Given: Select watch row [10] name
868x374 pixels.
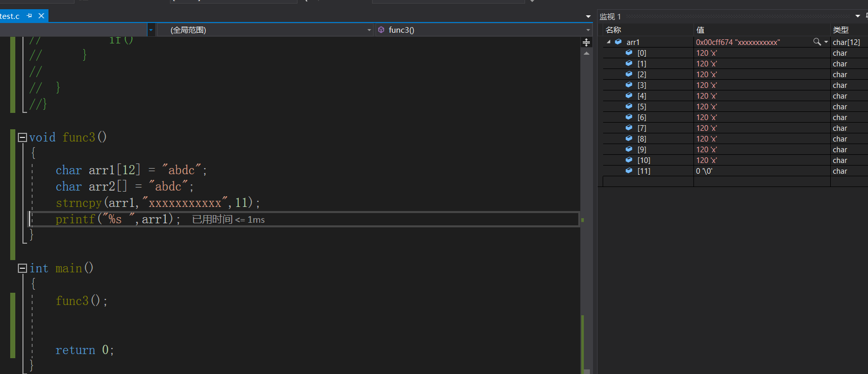Looking at the screenshot, I should (644, 160).
